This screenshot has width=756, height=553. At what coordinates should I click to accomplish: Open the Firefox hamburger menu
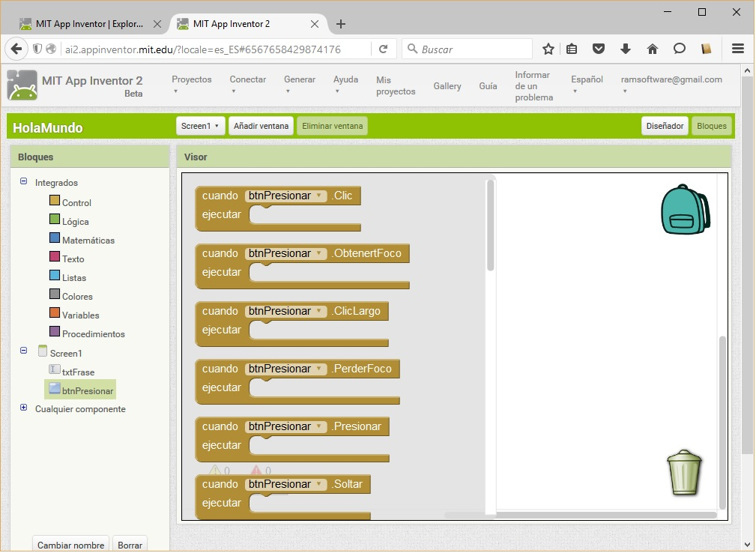[737, 49]
